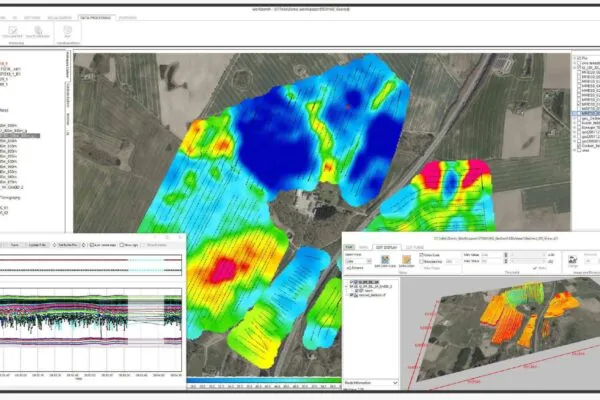
Task: Open the FILE tab in 3D viewer window
Action: point(349,247)
